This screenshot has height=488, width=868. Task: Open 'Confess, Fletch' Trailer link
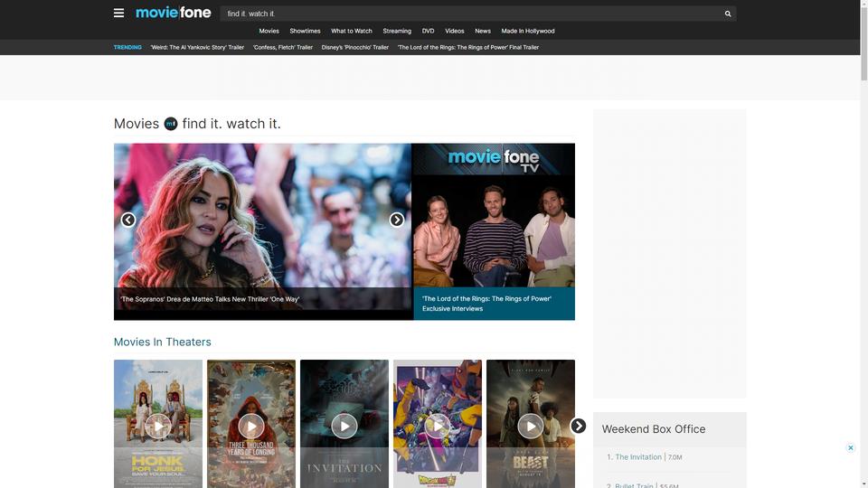click(283, 48)
